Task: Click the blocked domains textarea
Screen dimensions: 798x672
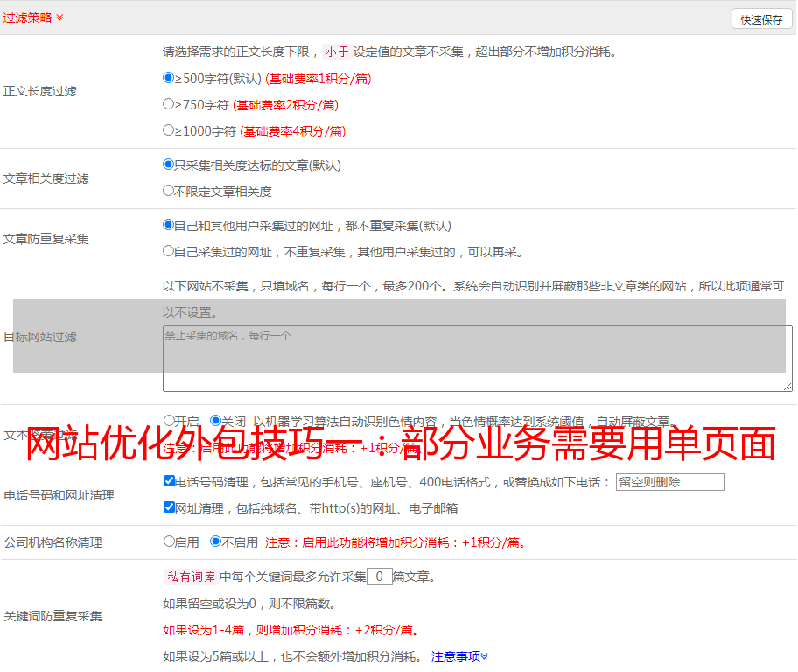Action: [x=477, y=359]
